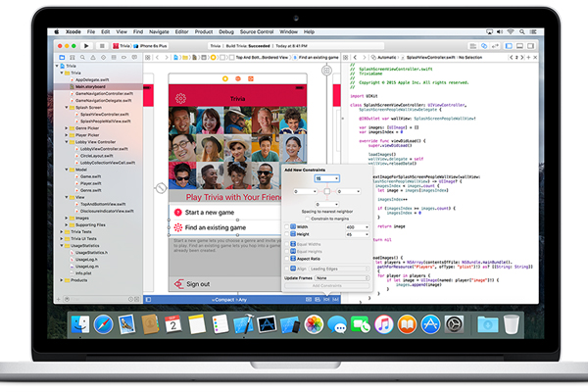588x392 pixels.
Task: Select the Start a new game row
Action: 225,213
